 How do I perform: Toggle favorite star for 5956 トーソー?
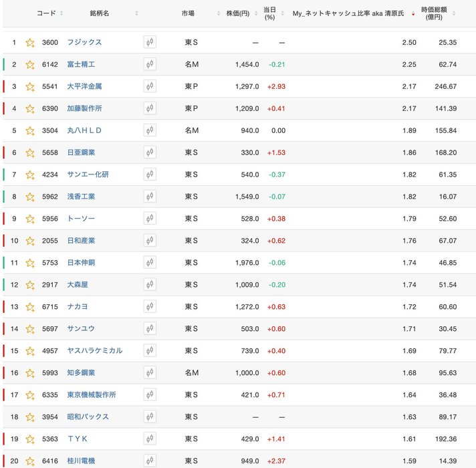coord(30,219)
